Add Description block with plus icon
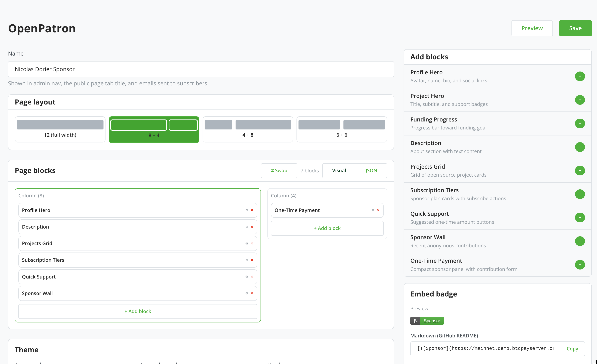This screenshot has width=597, height=364. [x=580, y=147]
